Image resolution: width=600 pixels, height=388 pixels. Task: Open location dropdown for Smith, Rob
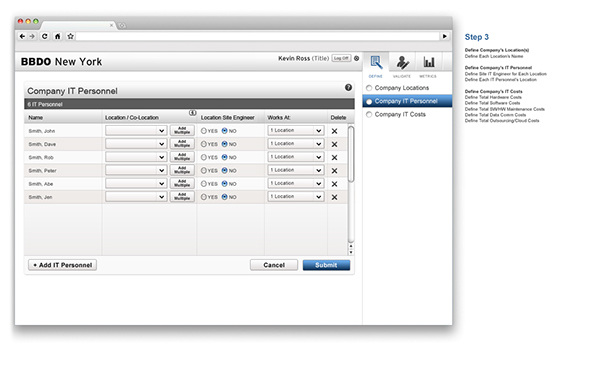(x=136, y=157)
